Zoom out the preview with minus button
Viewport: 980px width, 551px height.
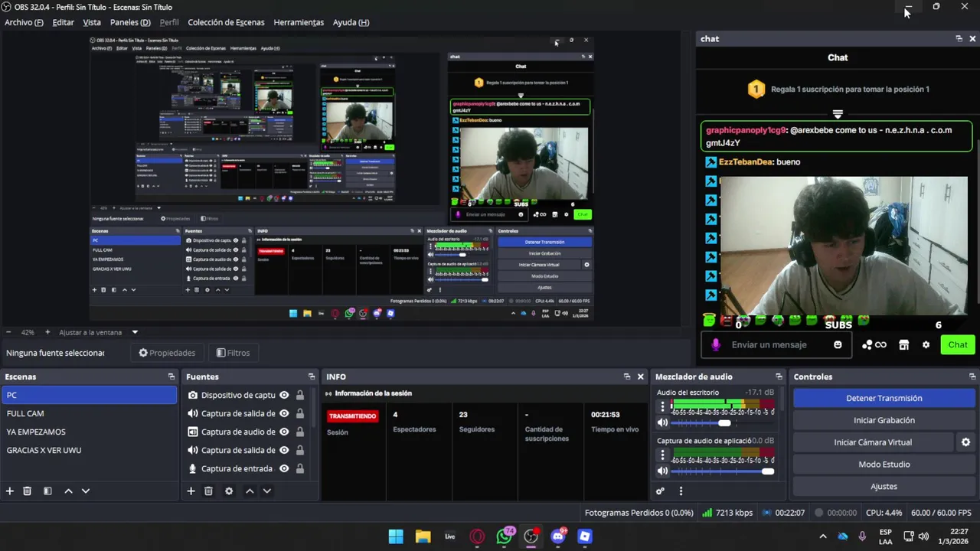[x=8, y=332]
